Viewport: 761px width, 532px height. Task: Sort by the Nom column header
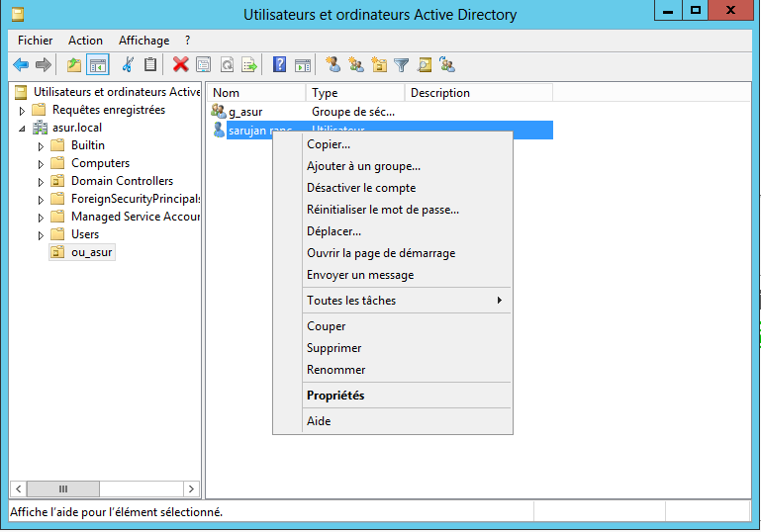[256, 93]
